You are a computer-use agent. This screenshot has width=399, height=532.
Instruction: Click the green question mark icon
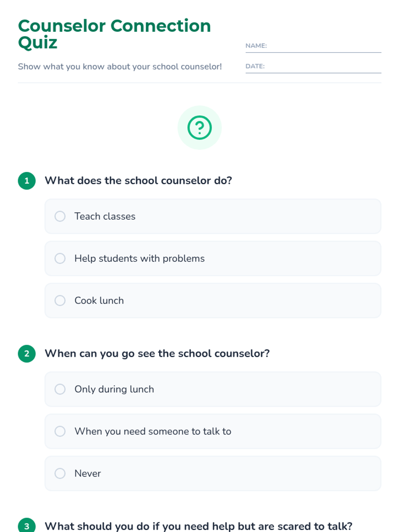pos(199,128)
